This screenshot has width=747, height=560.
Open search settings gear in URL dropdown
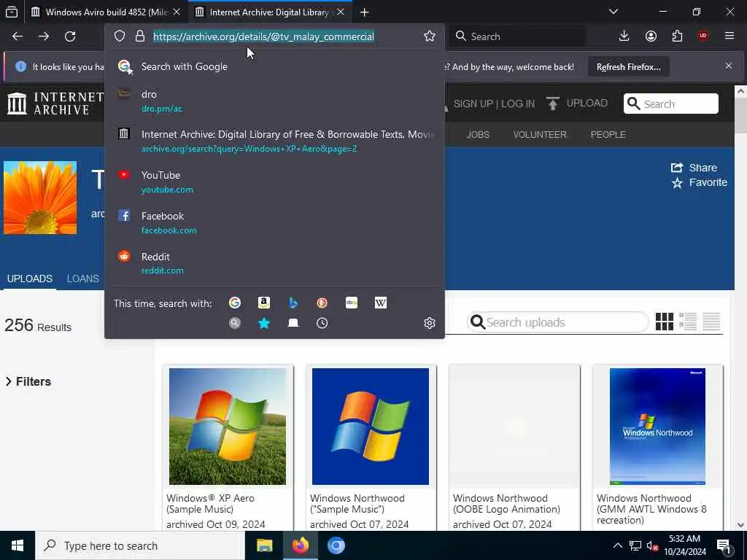click(429, 323)
